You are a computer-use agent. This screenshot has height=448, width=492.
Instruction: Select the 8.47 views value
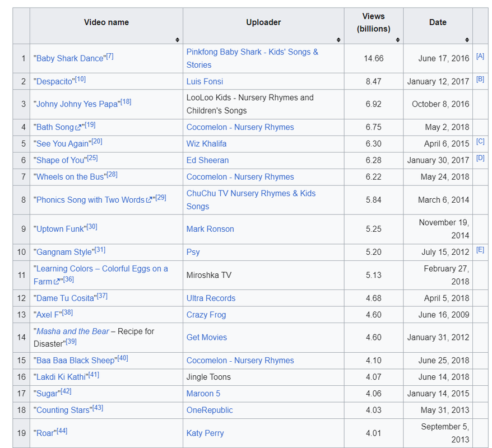click(373, 82)
